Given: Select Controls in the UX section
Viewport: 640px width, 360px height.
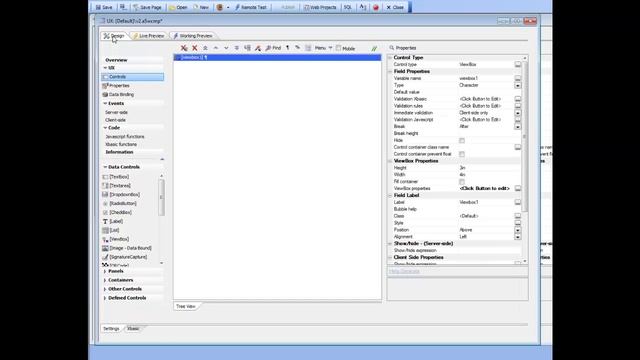Looking at the screenshot, I should tap(132, 77).
